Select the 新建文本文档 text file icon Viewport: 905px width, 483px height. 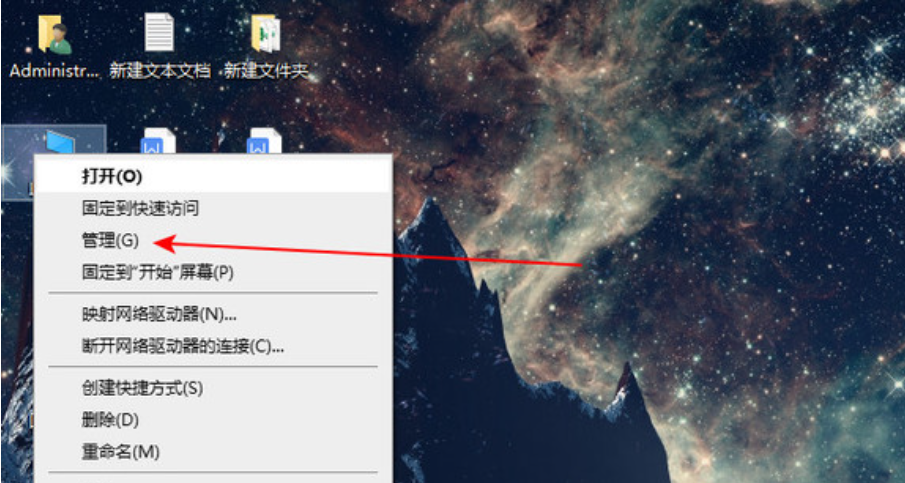159,32
